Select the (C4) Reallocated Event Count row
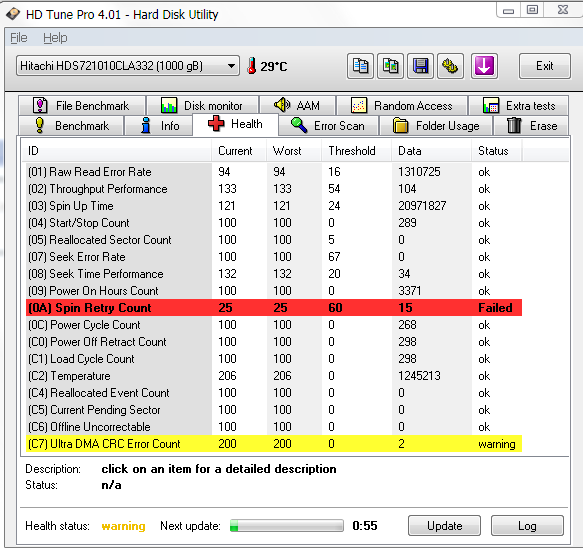The width and height of the screenshot is (583, 548). click(x=274, y=393)
